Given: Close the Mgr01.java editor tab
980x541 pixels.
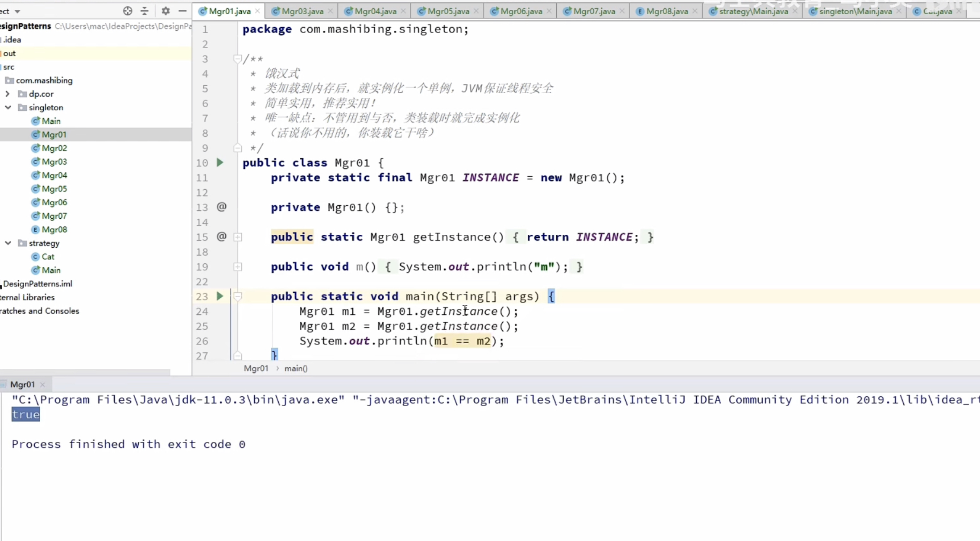Looking at the screenshot, I should point(257,11).
